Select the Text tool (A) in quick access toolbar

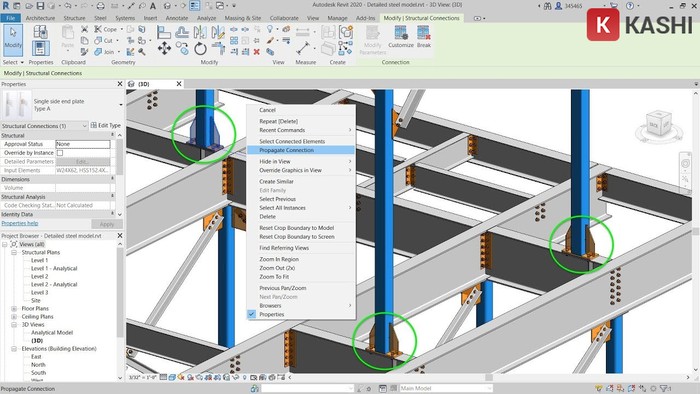click(x=153, y=6)
